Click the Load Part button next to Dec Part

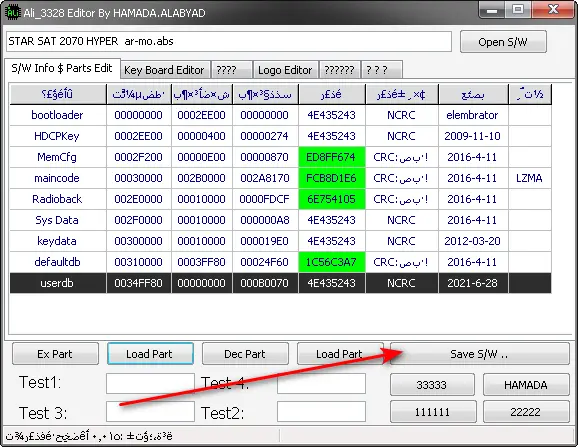pyautogui.click(x=340, y=354)
